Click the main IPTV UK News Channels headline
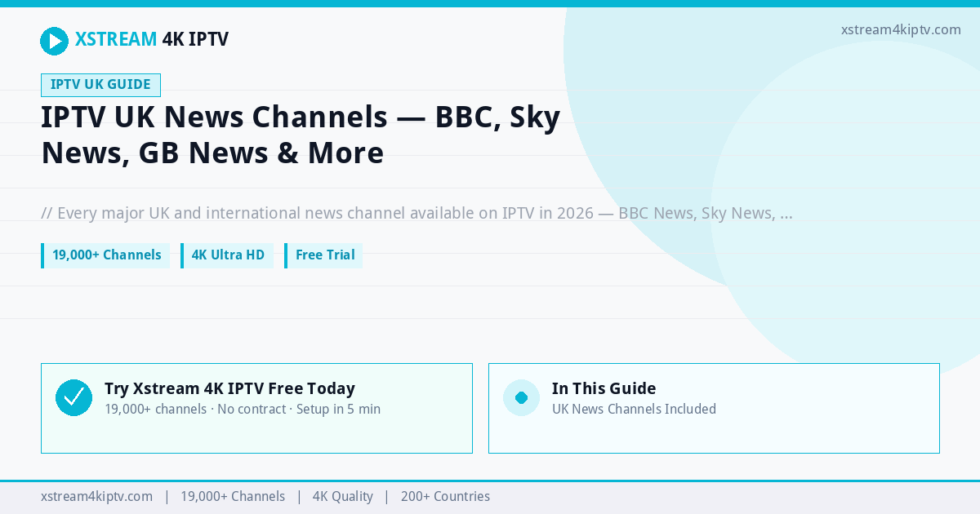The width and height of the screenshot is (980, 514). [301, 135]
